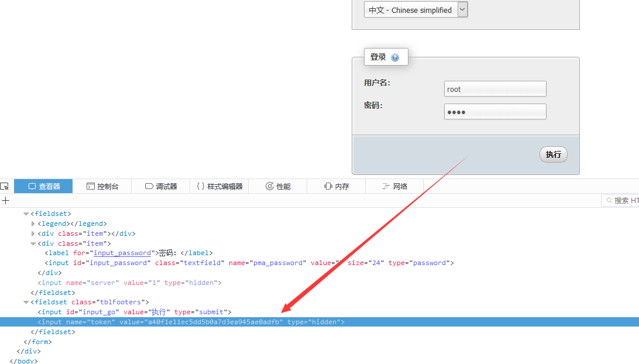
Task: Switch to the 调试器 debugger tab
Action: pos(161,186)
